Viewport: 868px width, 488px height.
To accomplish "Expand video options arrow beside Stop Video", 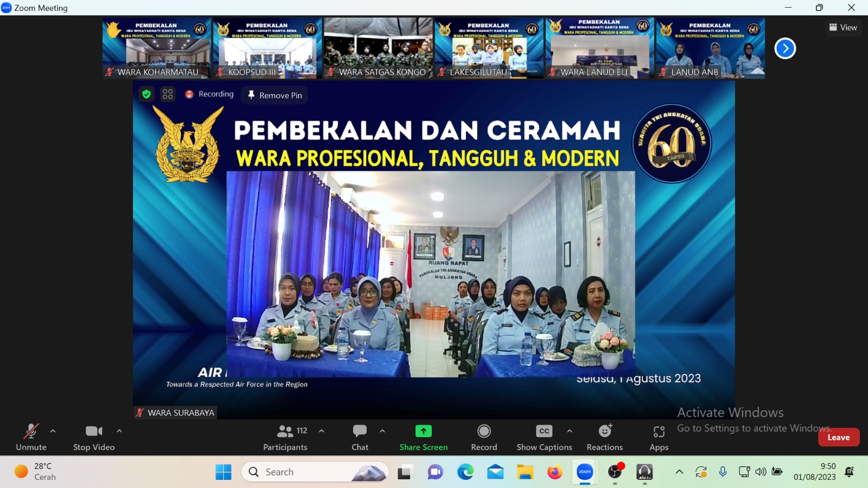I will point(119,431).
